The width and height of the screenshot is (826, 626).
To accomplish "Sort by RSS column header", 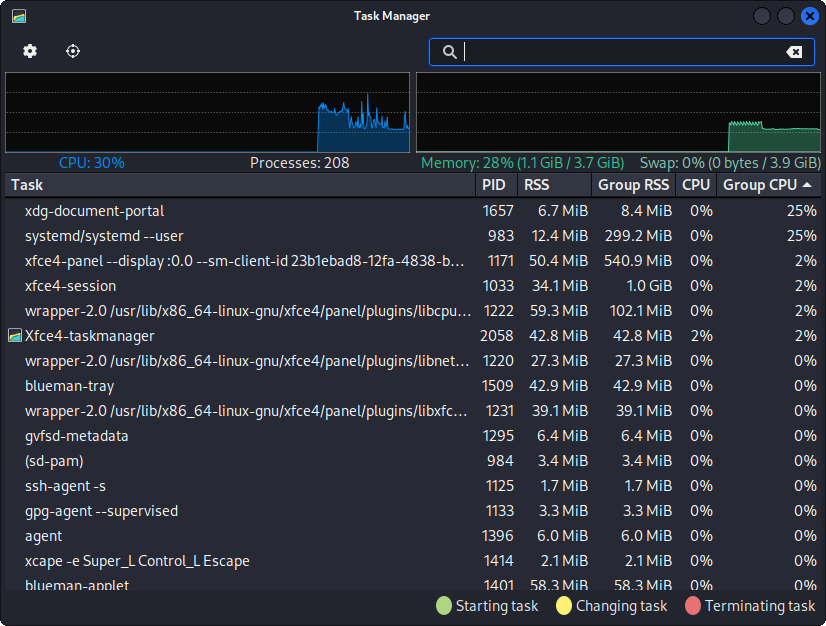I will (x=555, y=185).
